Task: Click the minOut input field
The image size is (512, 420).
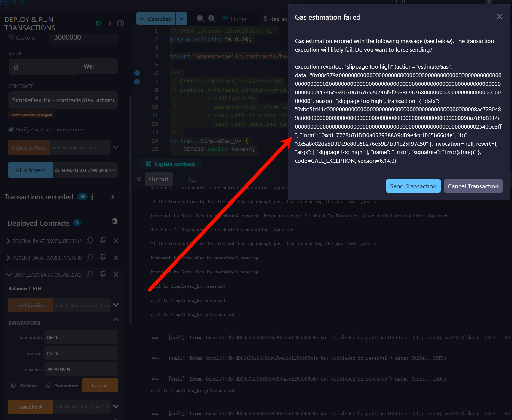Action: coord(81,354)
